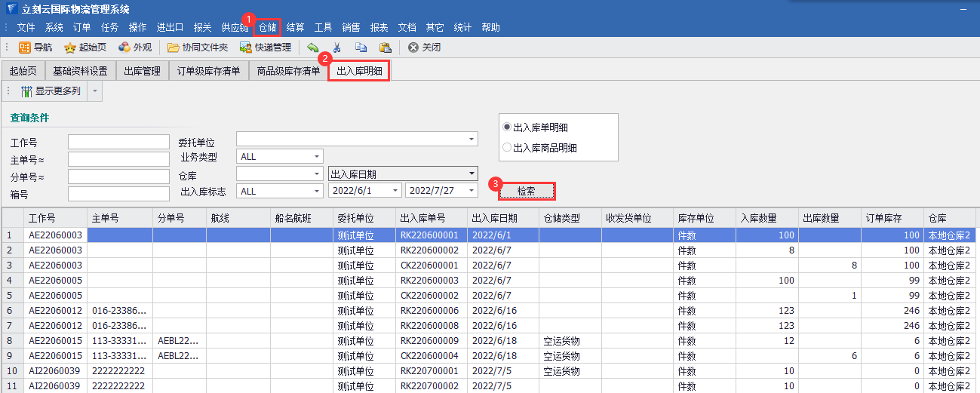
Task: Open the 仓储 menu
Action: (268, 28)
